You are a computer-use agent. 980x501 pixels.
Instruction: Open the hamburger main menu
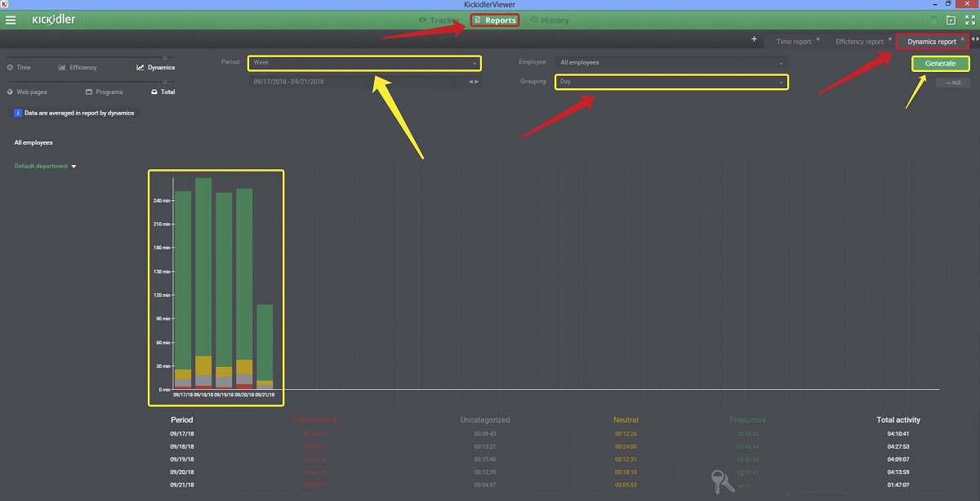tap(11, 20)
